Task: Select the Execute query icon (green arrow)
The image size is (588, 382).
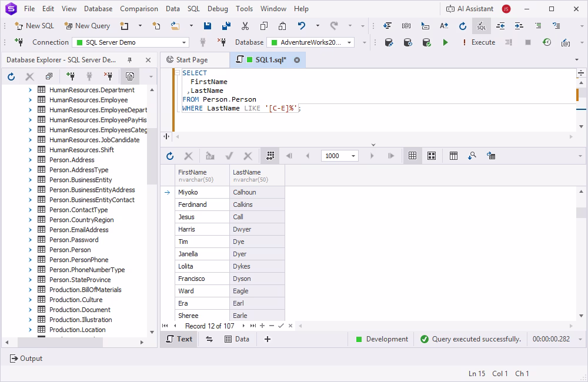Action: tap(445, 42)
